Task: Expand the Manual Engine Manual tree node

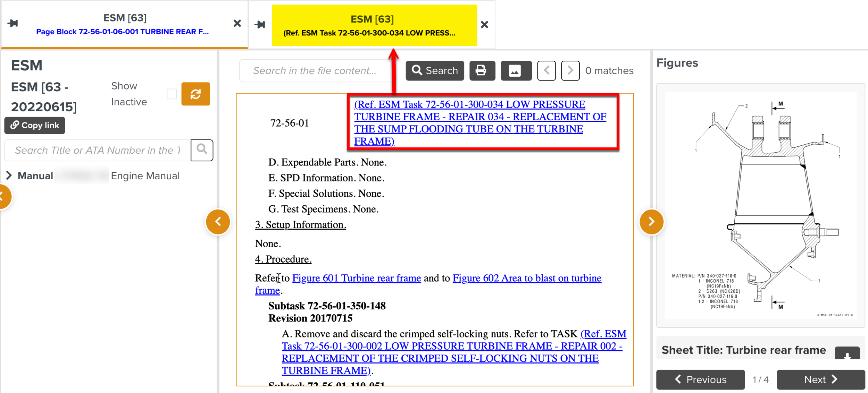Action: (9, 176)
